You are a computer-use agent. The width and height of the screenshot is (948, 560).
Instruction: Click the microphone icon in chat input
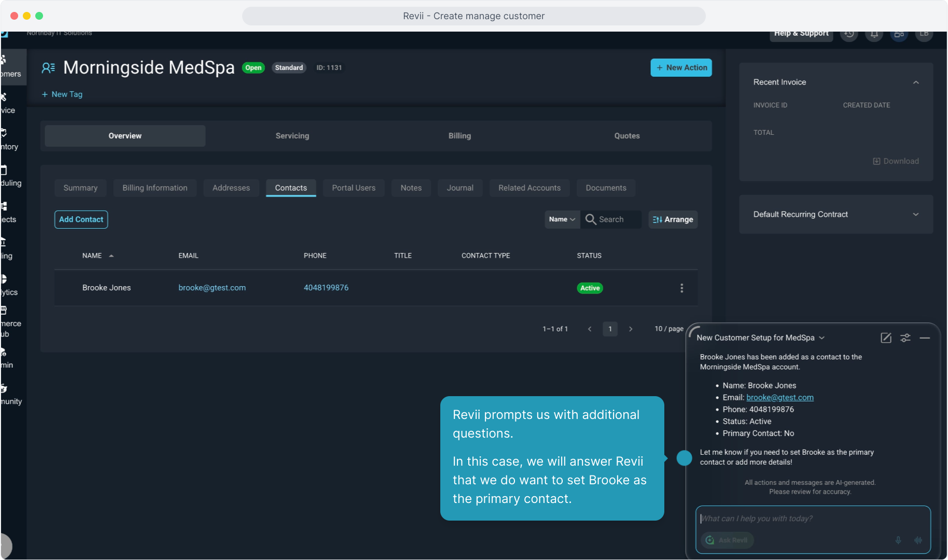tap(898, 540)
